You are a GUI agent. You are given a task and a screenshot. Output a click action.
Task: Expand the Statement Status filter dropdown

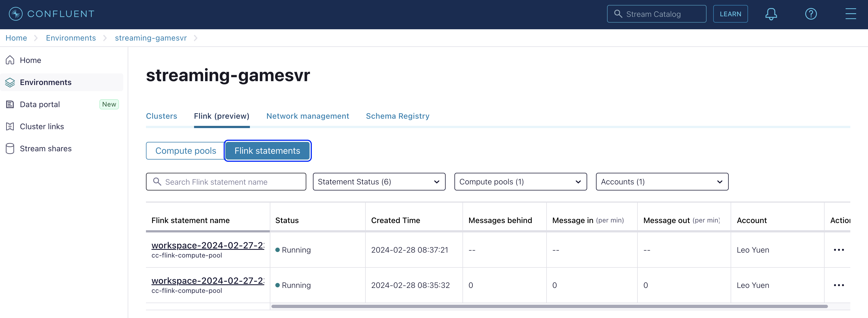tap(379, 182)
